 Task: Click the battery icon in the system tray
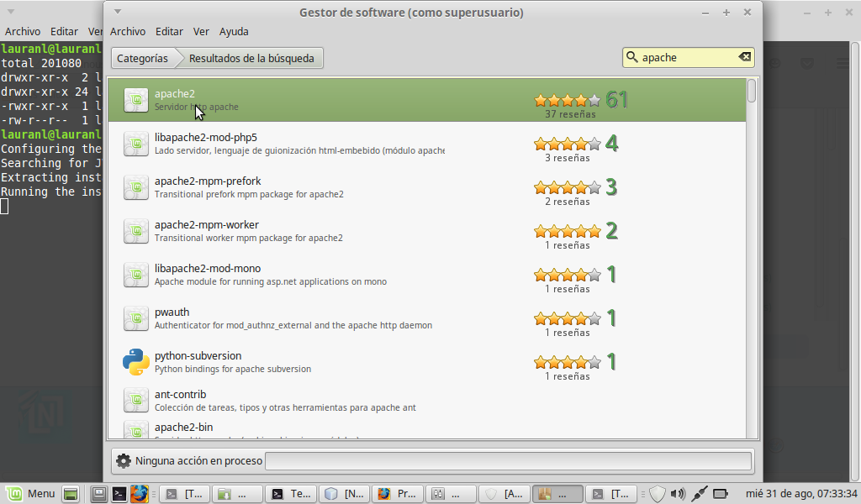pyautogui.click(x=721, y=494)
